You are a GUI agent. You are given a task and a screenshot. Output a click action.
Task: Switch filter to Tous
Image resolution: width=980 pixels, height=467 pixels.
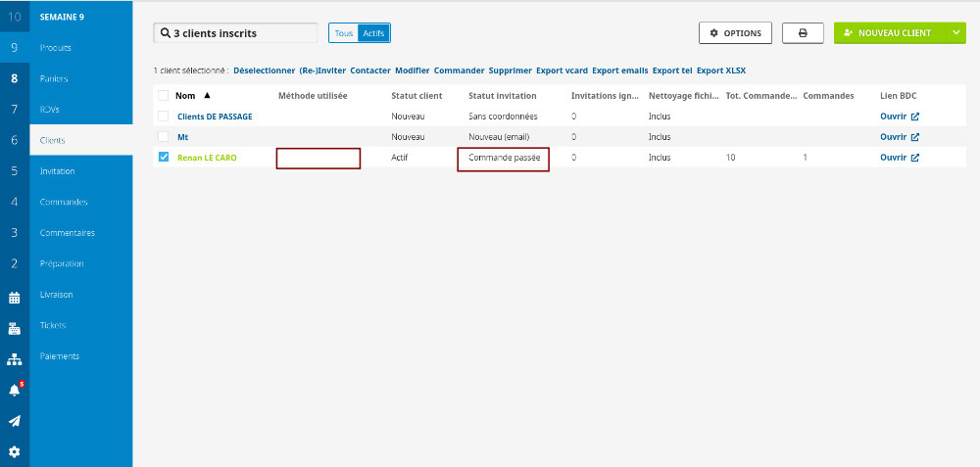343,33
